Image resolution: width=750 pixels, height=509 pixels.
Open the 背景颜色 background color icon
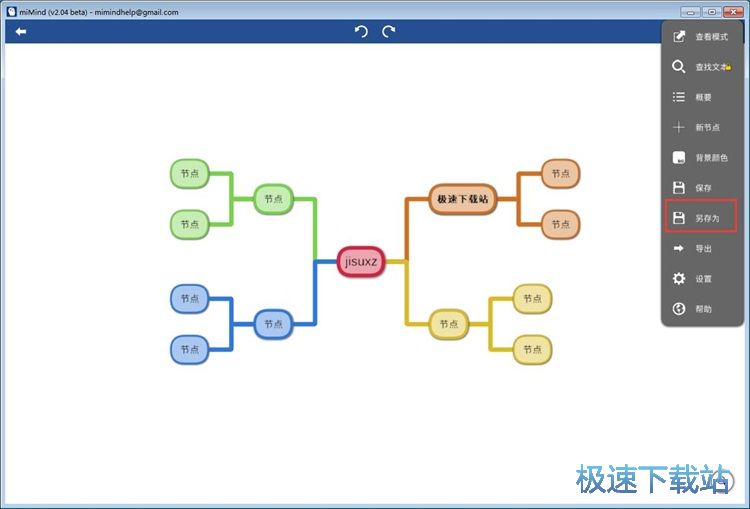(x=679, y=157)
